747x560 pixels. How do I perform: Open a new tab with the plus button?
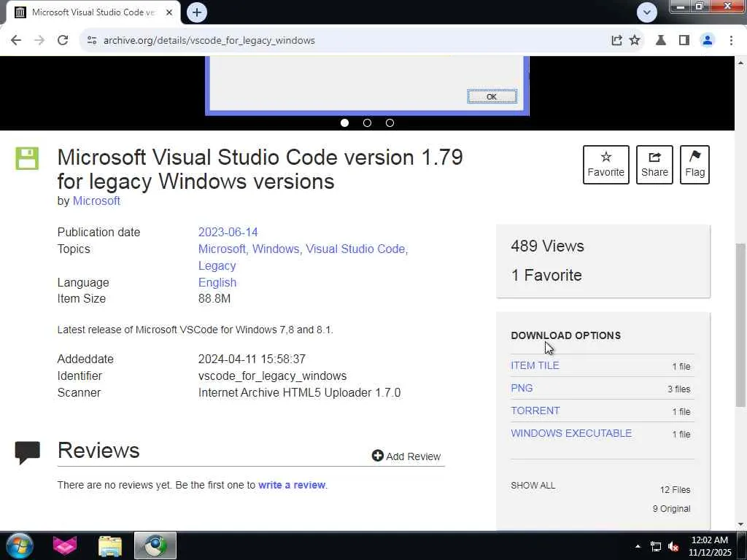pos(197,12)
